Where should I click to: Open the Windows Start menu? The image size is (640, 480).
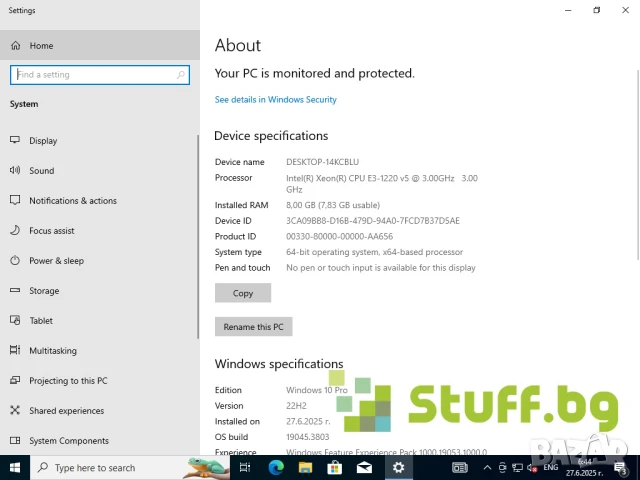(x=15, y=467)
